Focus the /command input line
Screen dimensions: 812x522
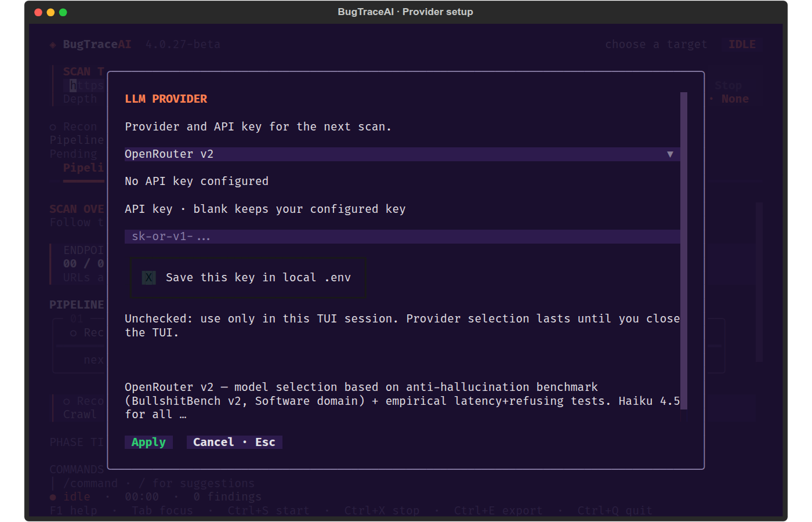(159, 483)
